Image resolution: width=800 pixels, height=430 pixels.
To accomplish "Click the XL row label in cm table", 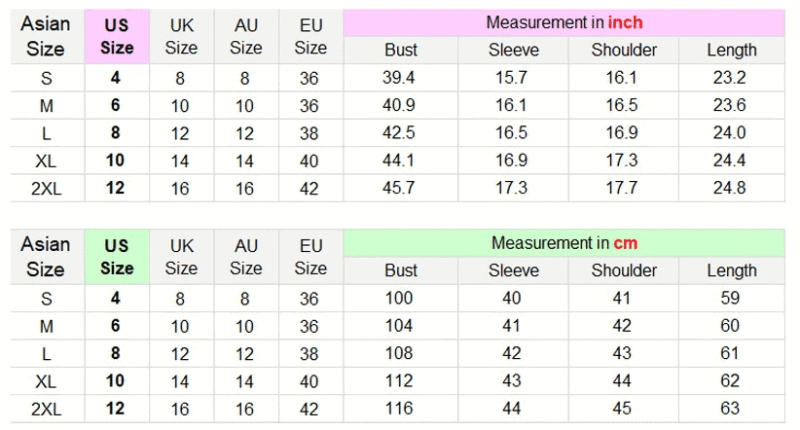I will pos(46,381).
